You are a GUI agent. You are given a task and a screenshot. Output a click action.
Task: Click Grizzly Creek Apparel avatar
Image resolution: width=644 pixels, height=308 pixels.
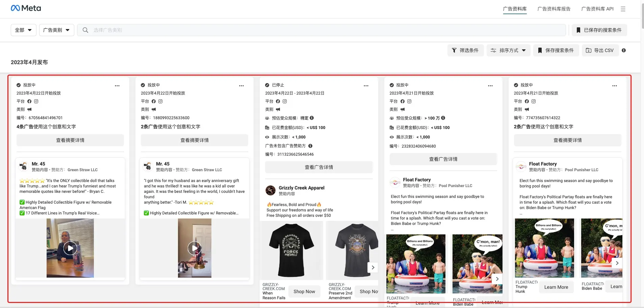tap(271, 190)
